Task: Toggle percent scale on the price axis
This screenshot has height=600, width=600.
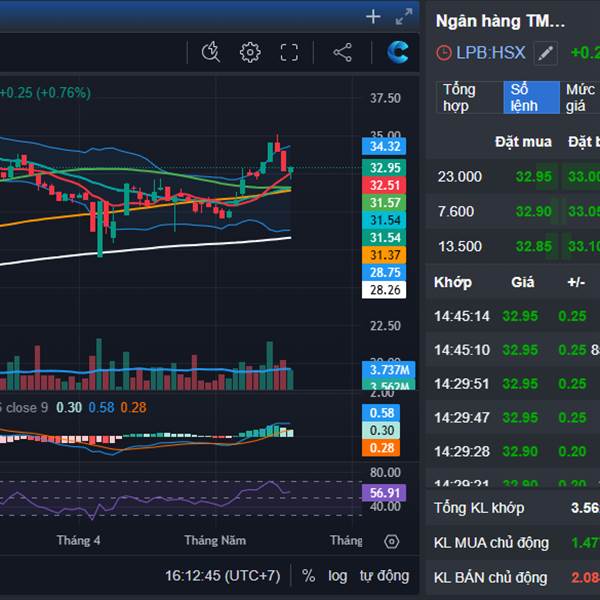Action: (309, 576)
